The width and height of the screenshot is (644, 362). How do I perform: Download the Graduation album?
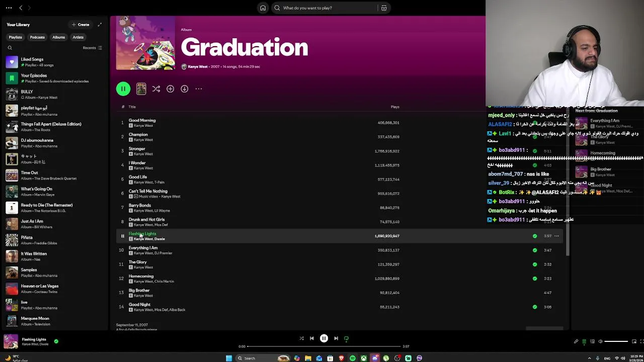point(185,89)
